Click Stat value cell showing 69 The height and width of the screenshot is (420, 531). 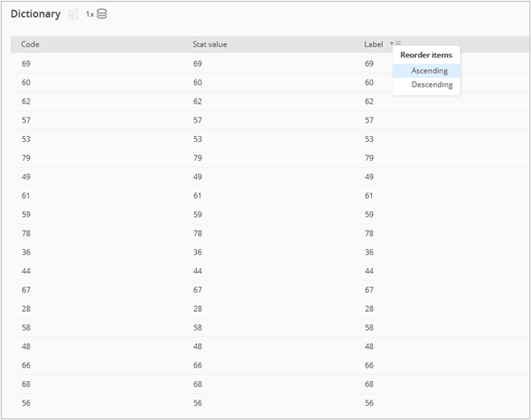point(197,63)
